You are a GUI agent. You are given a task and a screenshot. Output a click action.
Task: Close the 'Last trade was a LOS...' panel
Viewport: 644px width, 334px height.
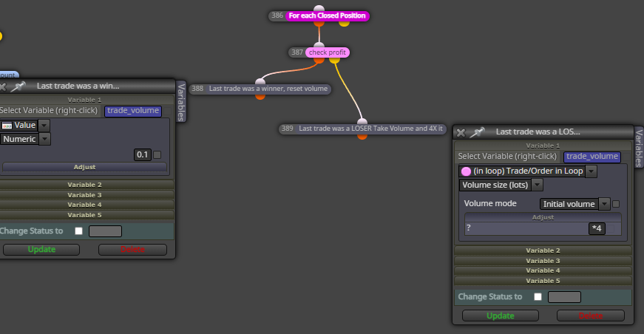pos(461,132)
